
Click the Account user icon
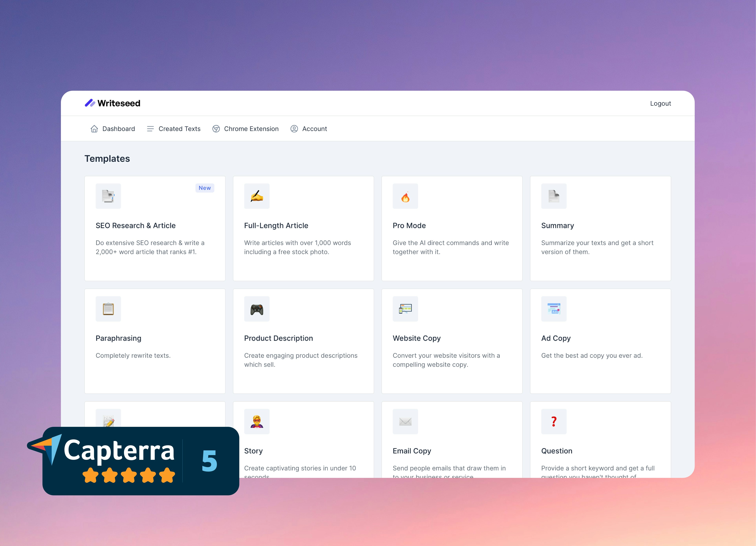click(294, 129)
